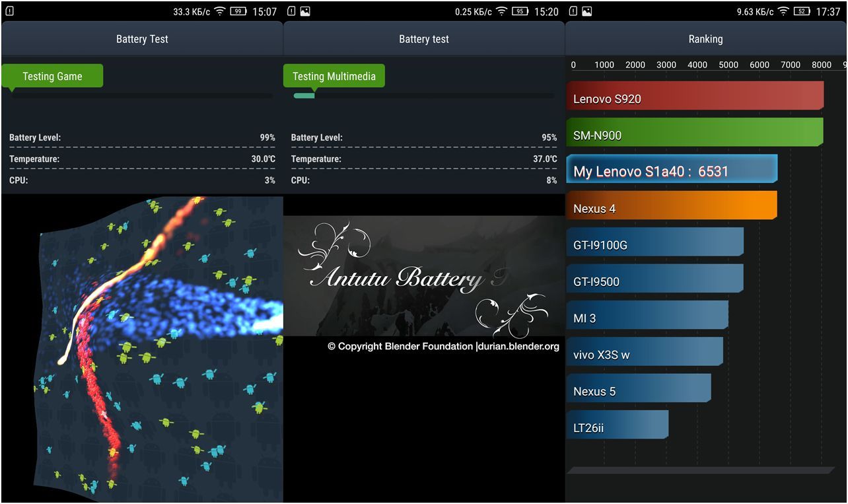Tap the picture notification icon left of 0.25 КБ/с
This screenshot has height=504, width=848.
304,12
